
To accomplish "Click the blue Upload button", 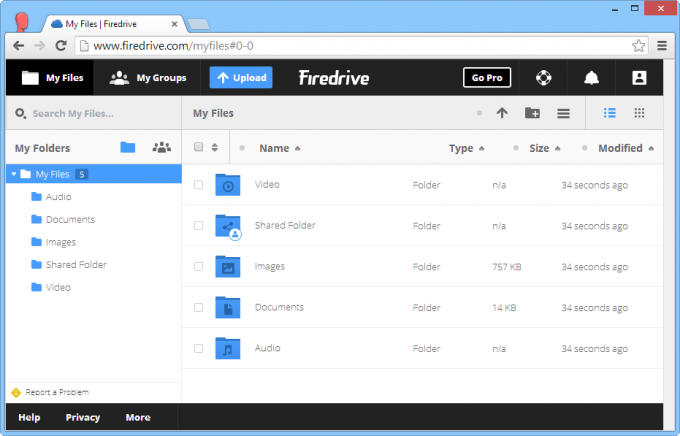I will (241, 78).
